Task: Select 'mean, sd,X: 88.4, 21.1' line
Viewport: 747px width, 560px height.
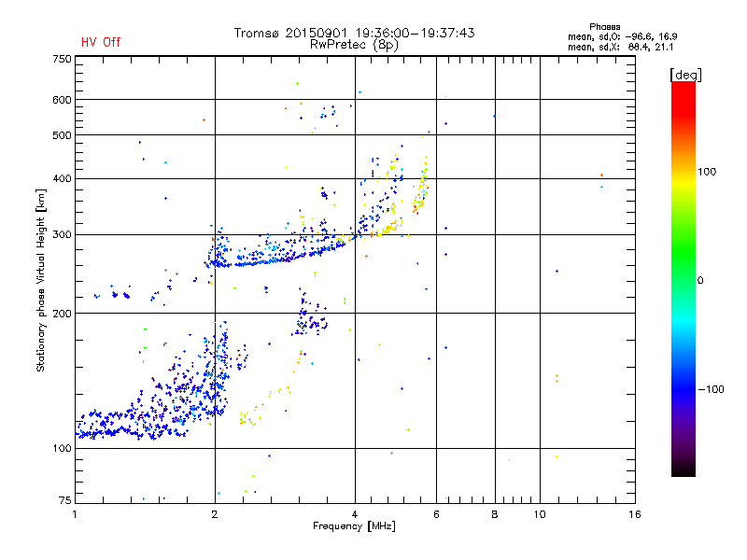Action: coord(620,47)
